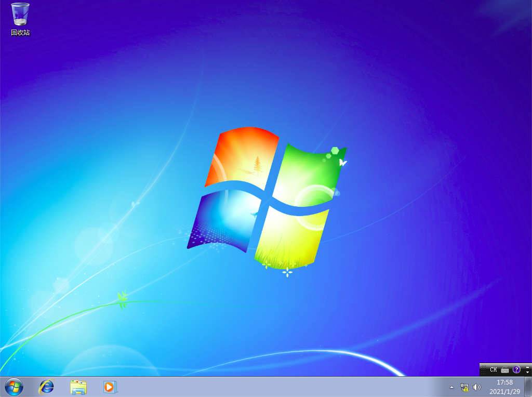Open the clock showing 17:58
The width and height of the screenshot is (532, 397).
pyautogui.click(x=504, y=387)
